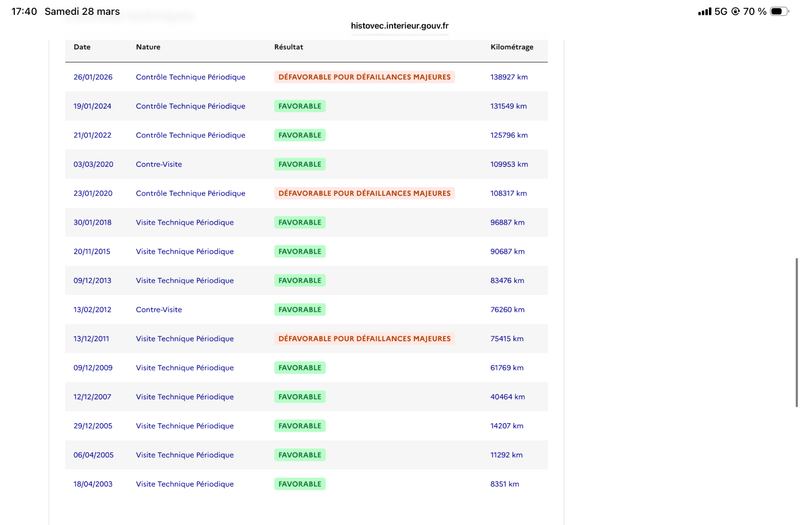Click the Défavorable badge for 23/01/2020
Viewport: 800px width, 525px height.
pos(364,193)
